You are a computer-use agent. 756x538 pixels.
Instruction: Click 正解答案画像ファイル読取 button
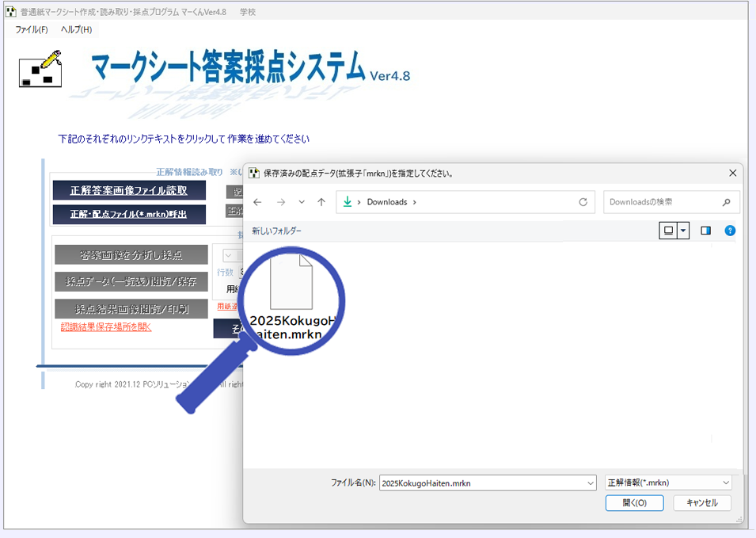(x=129, y=190)
